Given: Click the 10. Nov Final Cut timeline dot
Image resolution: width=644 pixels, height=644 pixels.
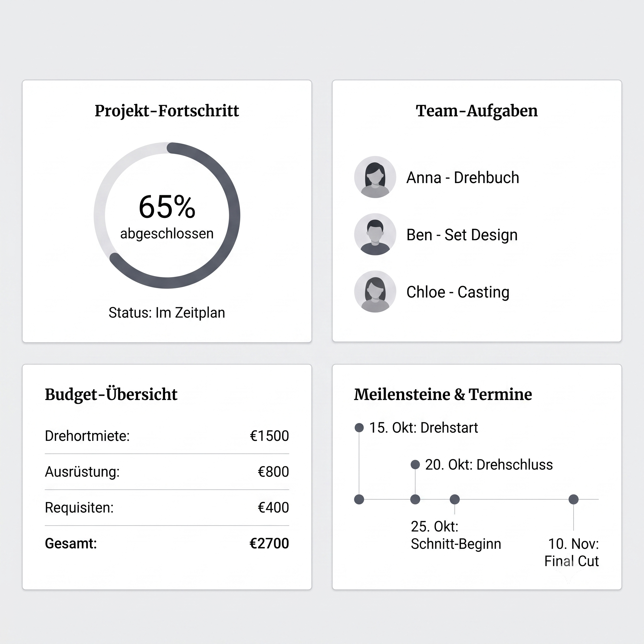Looking at the screenshot, I should [573, 499].
